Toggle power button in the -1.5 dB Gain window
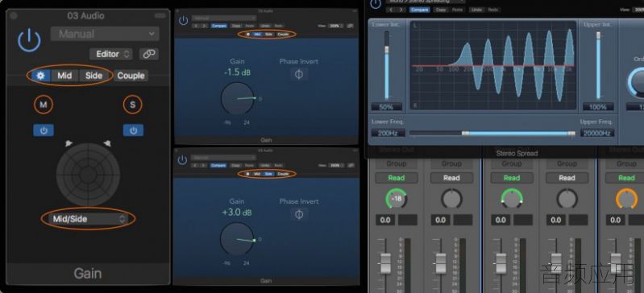The width and height of the screenshot is (644, 293). click(183, 20)
